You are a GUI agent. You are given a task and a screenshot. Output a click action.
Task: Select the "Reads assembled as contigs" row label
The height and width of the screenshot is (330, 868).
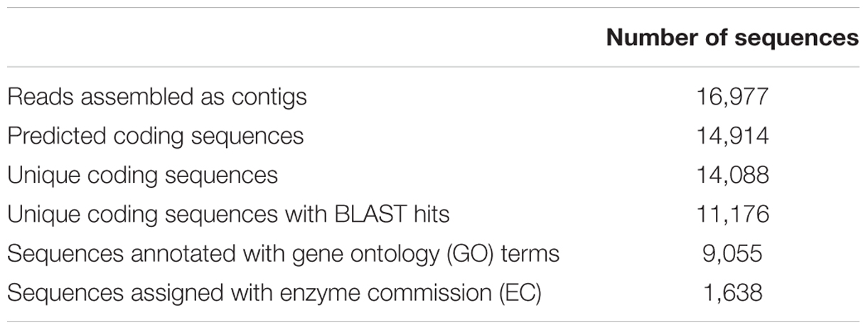pyautogui.click(x=157, y=96)
